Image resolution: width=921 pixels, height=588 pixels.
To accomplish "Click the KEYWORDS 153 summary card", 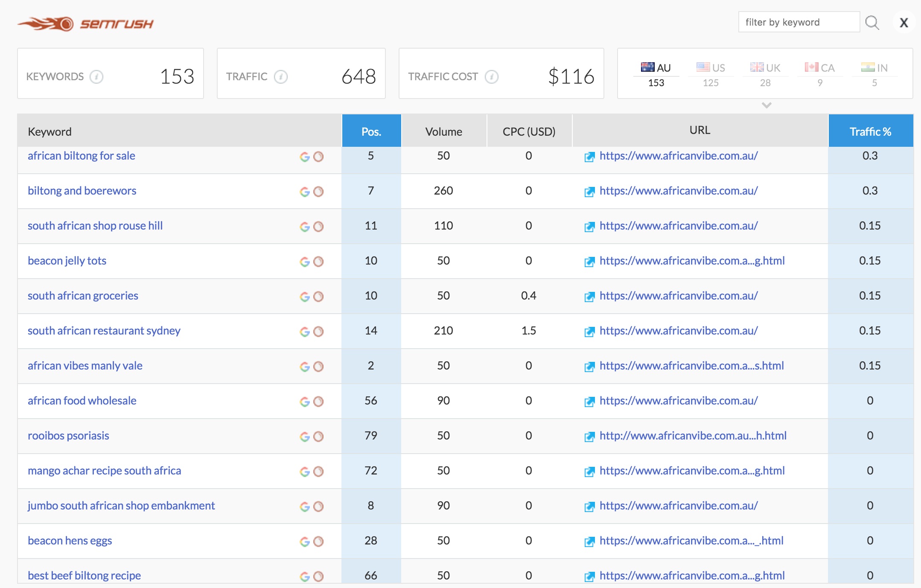I will click(111, 73).
